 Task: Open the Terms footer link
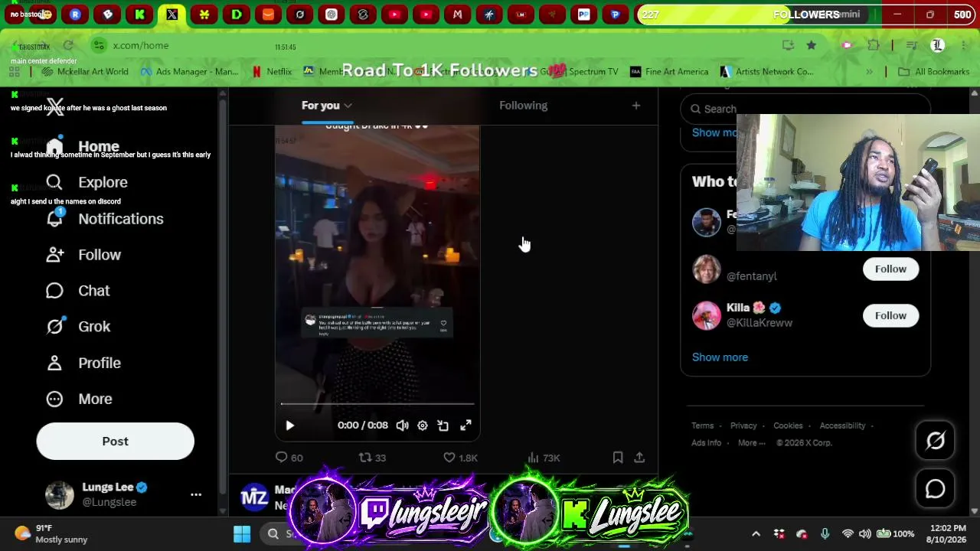point(702,425)
